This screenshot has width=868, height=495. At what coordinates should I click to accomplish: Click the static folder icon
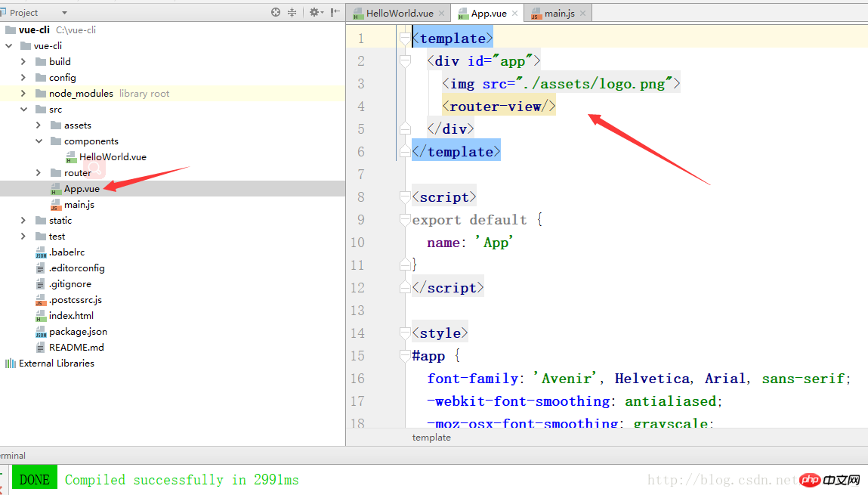41,221
